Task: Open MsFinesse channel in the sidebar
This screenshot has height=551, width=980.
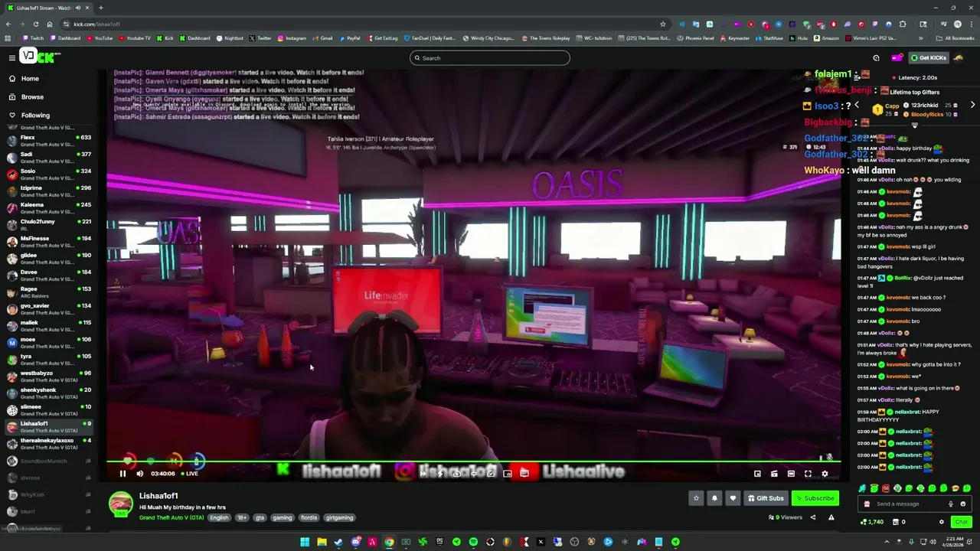Action: [49, 242]
